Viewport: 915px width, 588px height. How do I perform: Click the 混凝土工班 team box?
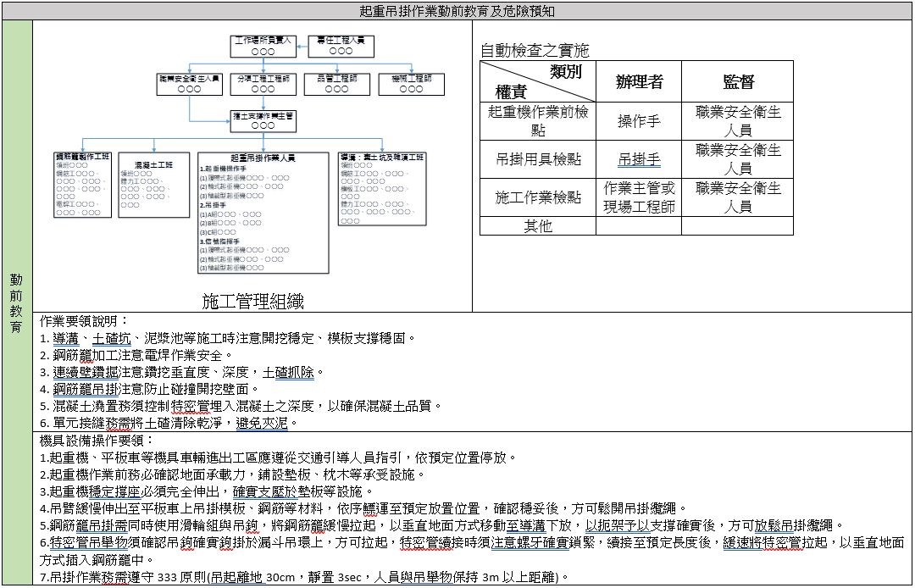click(153, 186)
